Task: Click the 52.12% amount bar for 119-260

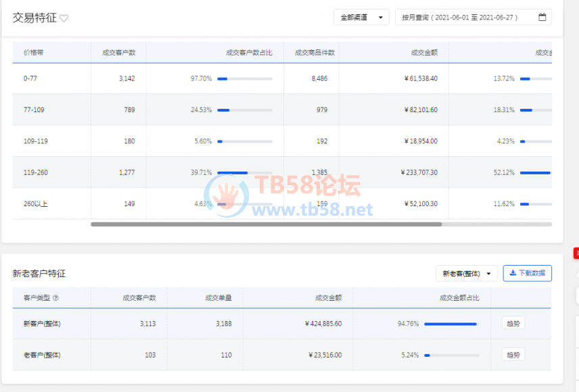Action: coord(534,173)
